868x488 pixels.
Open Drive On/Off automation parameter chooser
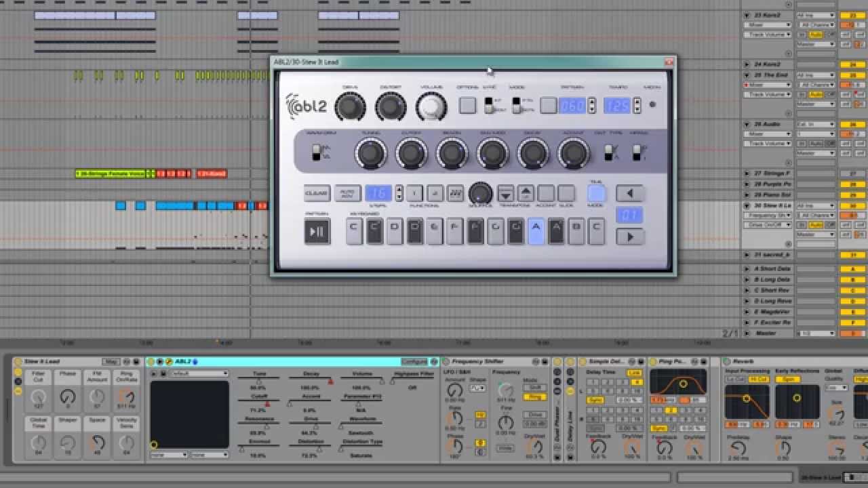coord(767,225)
